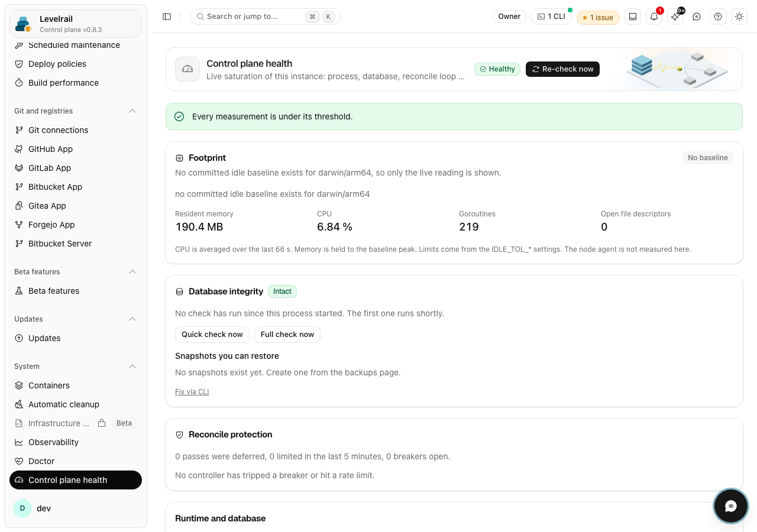757x532 pixels.
Task: Focus the Search or jump to field
Action: click(x=266, y=17)
